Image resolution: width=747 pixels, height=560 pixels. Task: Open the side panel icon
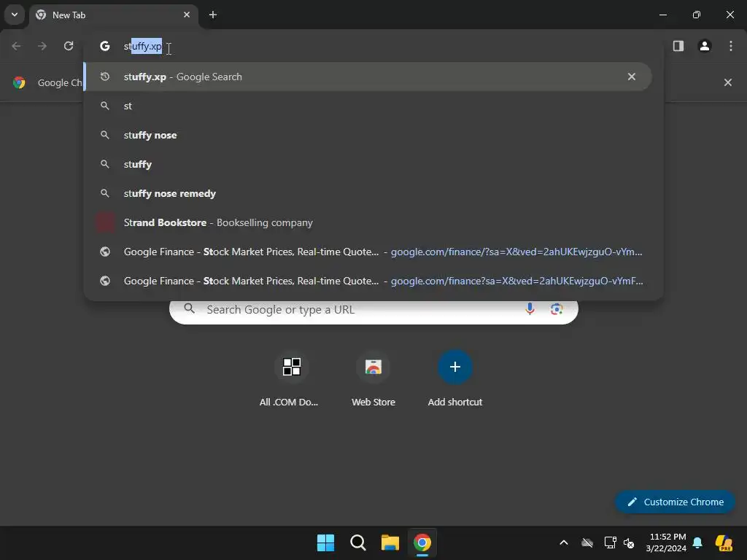click(678, 46)
